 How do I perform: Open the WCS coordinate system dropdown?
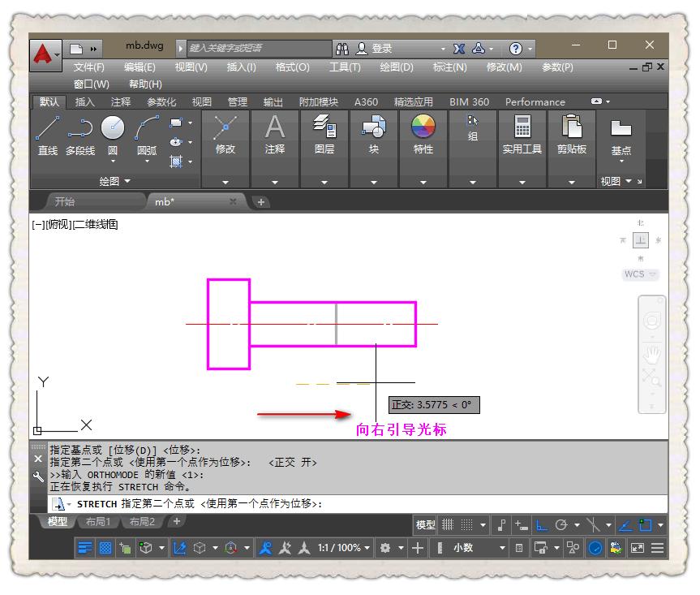click(x=640, y=274)
